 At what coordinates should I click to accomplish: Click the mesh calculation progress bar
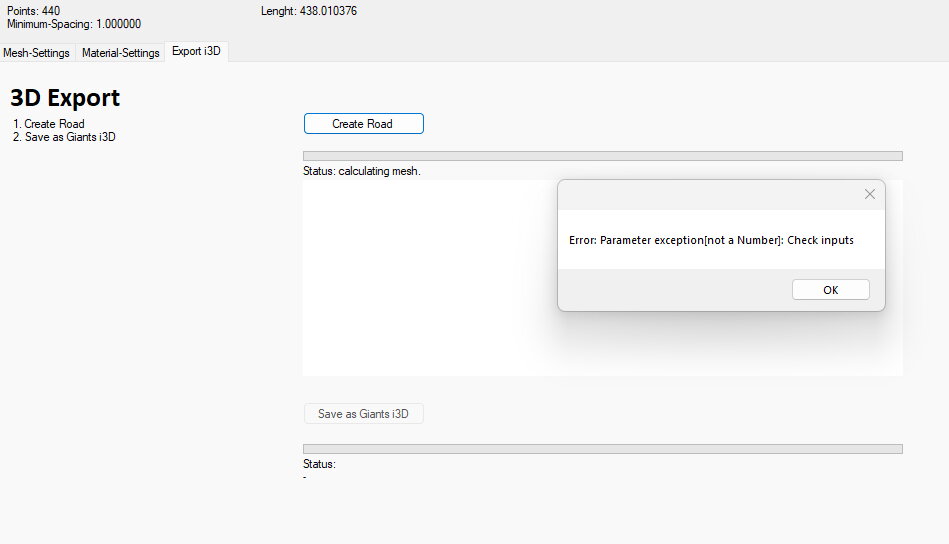coord(602,156)
